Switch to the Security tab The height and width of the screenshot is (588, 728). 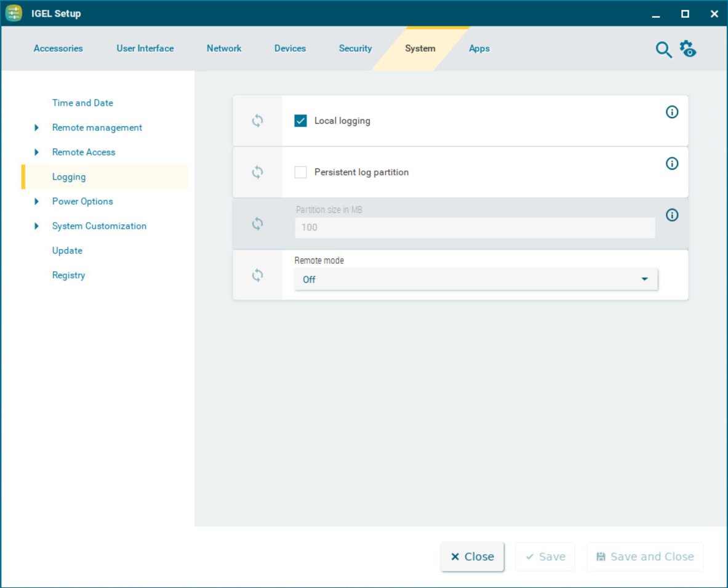click(x=355, y=49)
